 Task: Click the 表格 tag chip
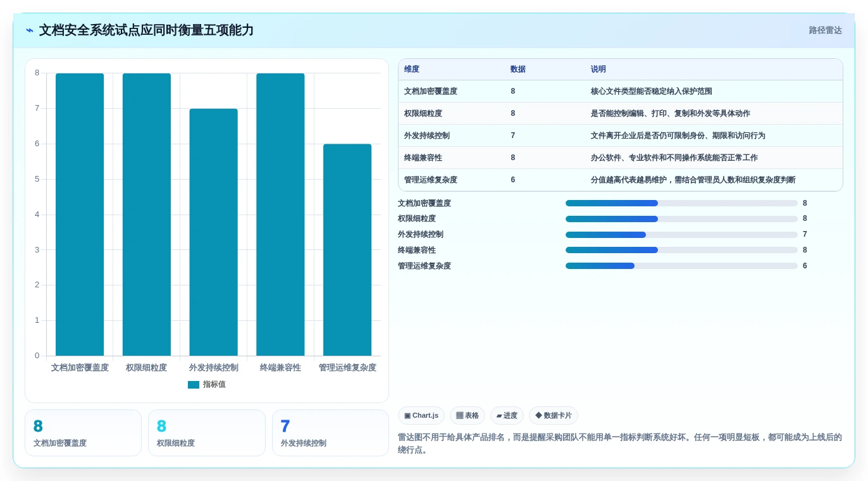click(x=468, y=416)
